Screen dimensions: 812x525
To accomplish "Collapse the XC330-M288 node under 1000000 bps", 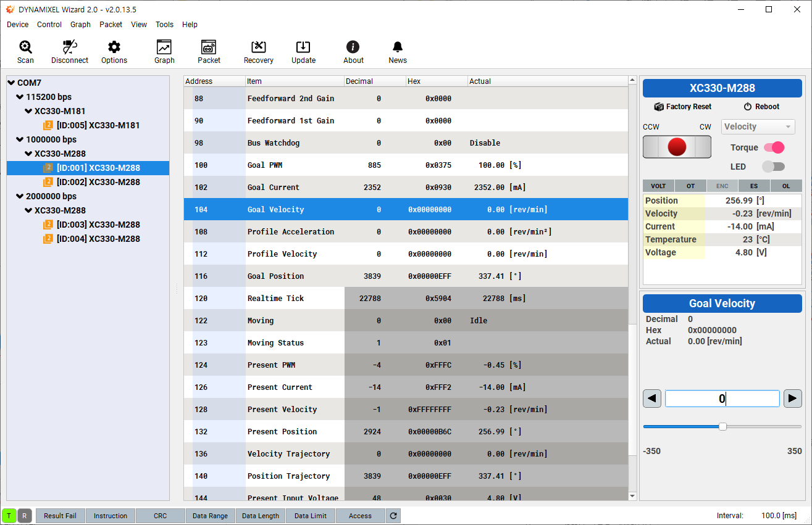I will coord(28,154).
